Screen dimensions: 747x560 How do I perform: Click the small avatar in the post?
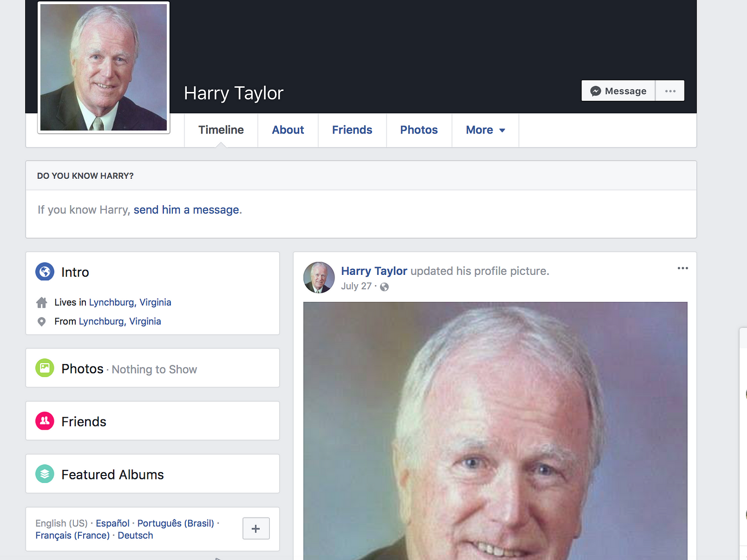319,277
